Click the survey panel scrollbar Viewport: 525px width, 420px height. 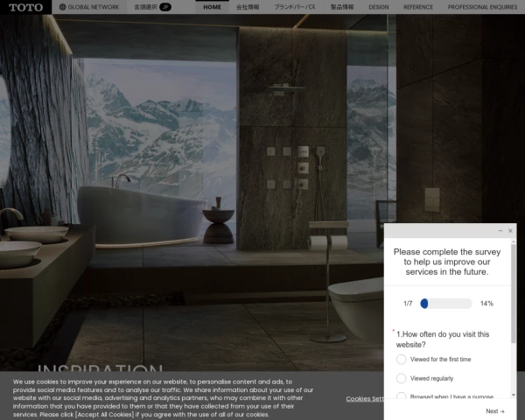pos(514,293)
